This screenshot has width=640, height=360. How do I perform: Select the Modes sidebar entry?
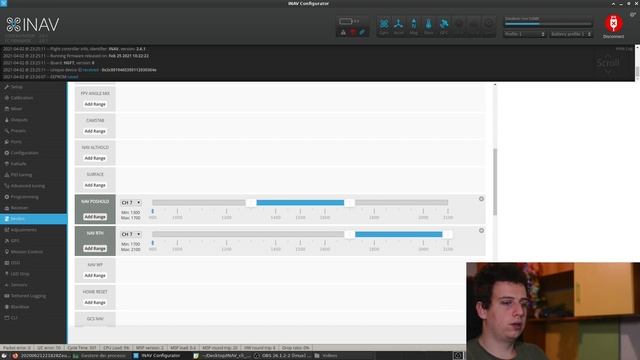pyautogui.click(x=33, y=219)
